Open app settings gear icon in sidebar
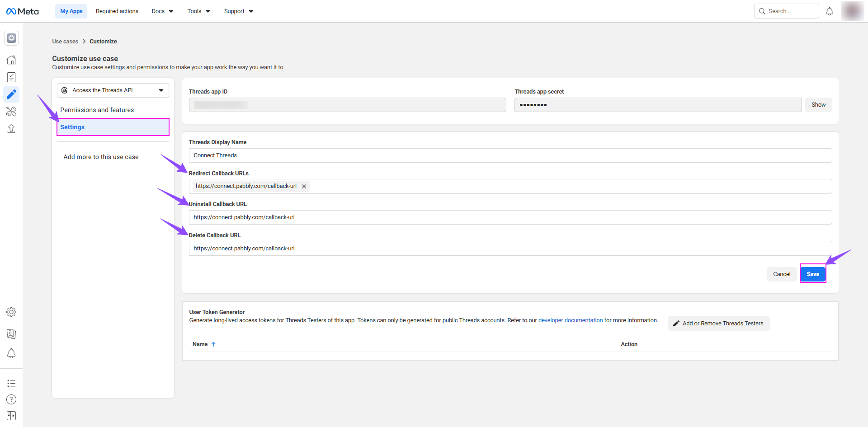The height and width of the screenshot is (427, 868). pyautogui.click(x=11, y=312)
